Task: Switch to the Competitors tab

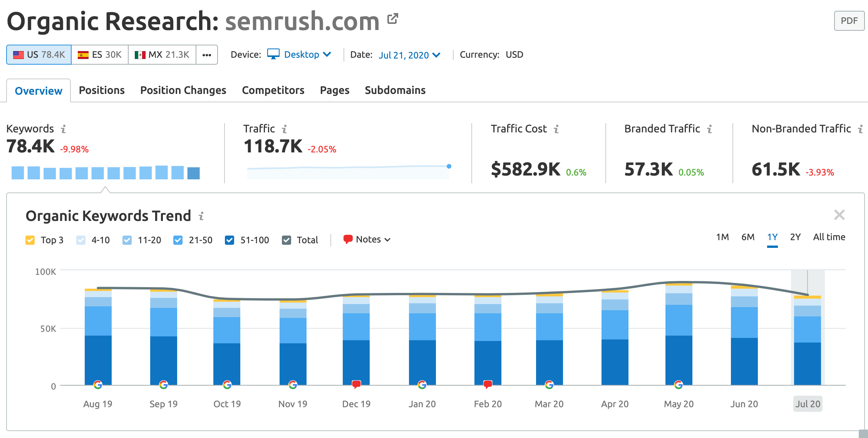Action: point(273,90)
